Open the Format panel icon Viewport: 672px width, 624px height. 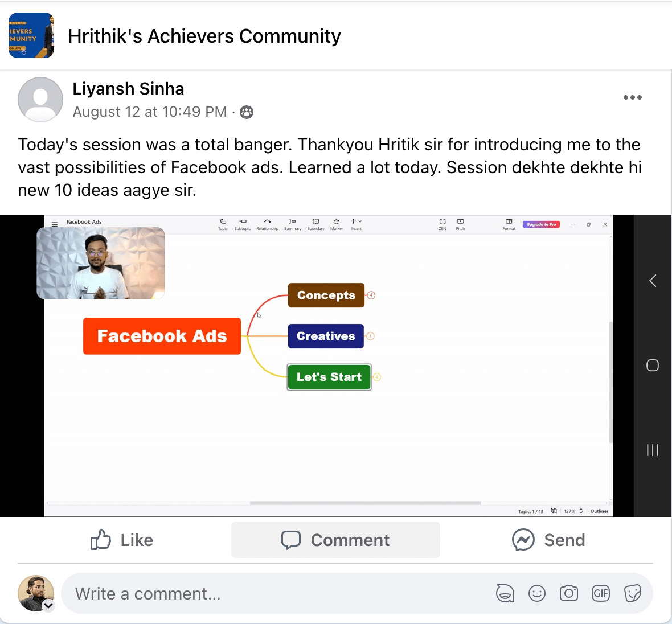pyautogui.click(x=509, y=222)
